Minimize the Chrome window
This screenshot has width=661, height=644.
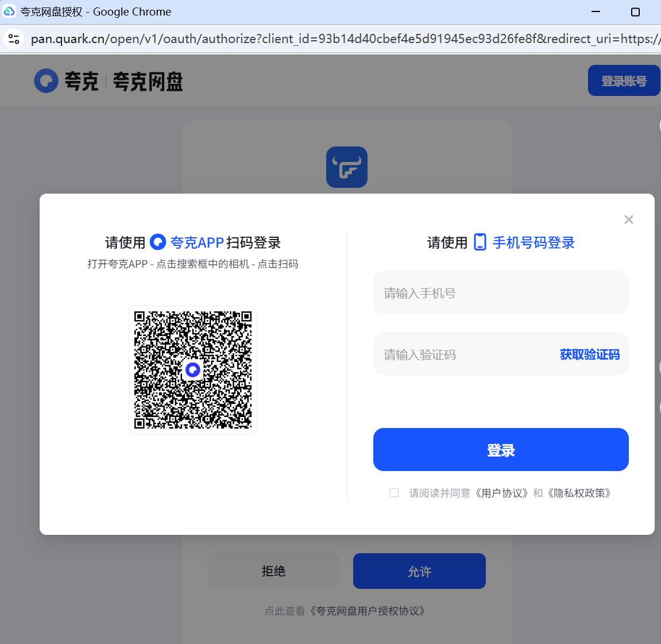596,12
